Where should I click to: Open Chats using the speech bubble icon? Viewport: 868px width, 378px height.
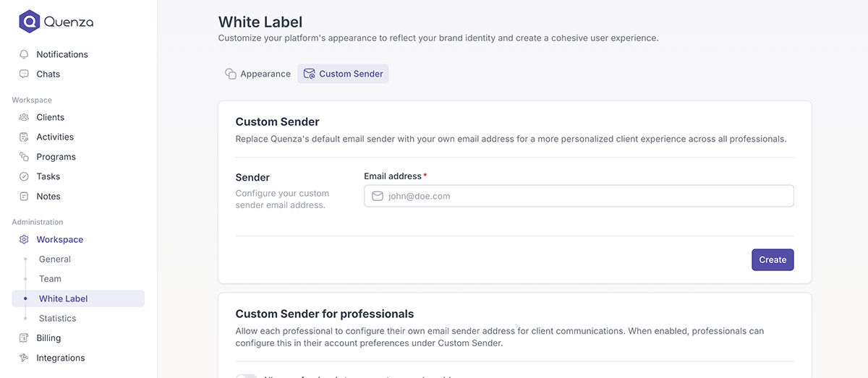coord(24,74)
